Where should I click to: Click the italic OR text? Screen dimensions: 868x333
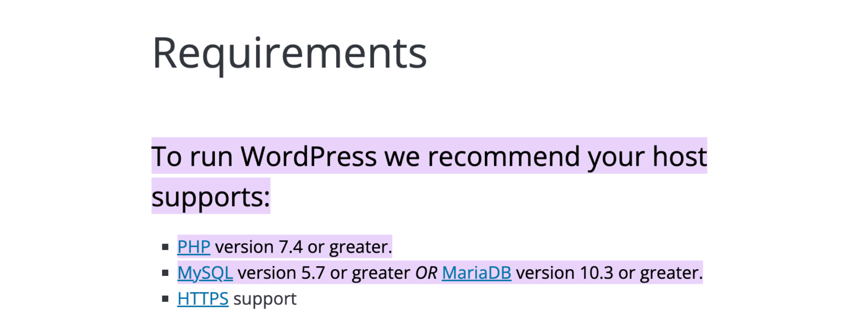point(427,273)
